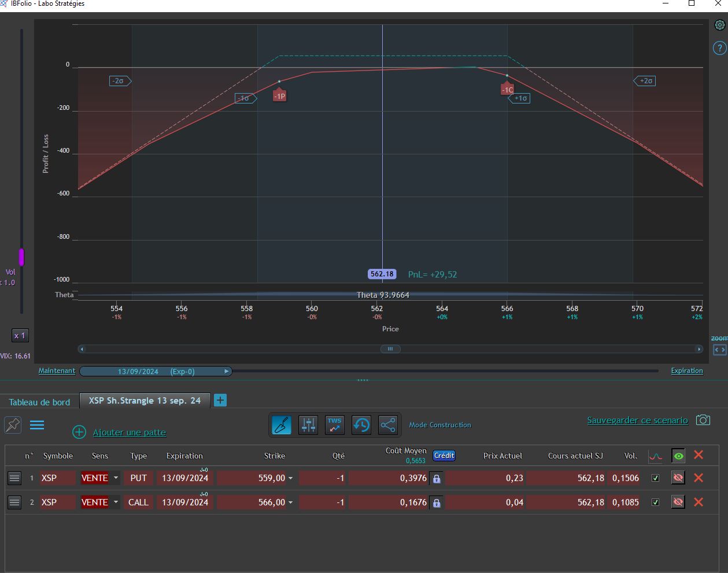The width and height of the screenshot is (728, 573).
Task: Delete the CALL 566 leg
Action: pyautogui.click(x=699, y=502)
